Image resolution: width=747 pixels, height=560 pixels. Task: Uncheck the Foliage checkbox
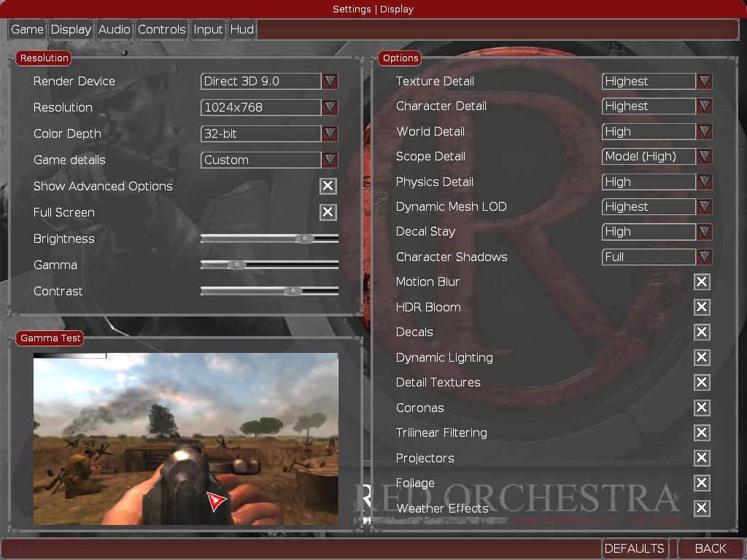pyautogui.click(x=702, y=483)
